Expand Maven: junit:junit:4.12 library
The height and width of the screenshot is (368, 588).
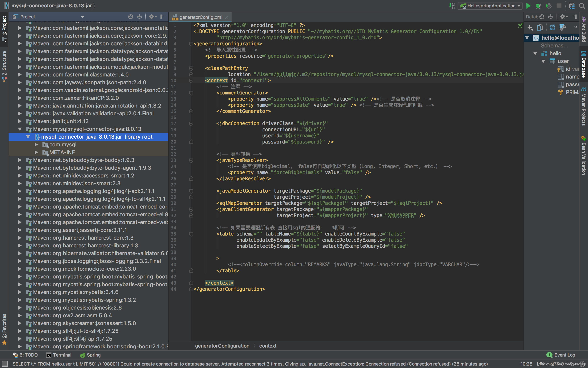click(20, 121)
